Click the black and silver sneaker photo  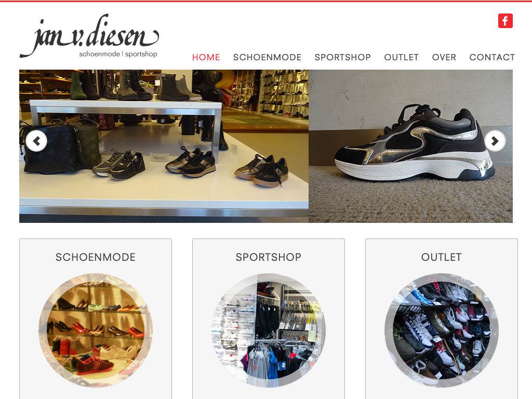(x=410, y=146)
